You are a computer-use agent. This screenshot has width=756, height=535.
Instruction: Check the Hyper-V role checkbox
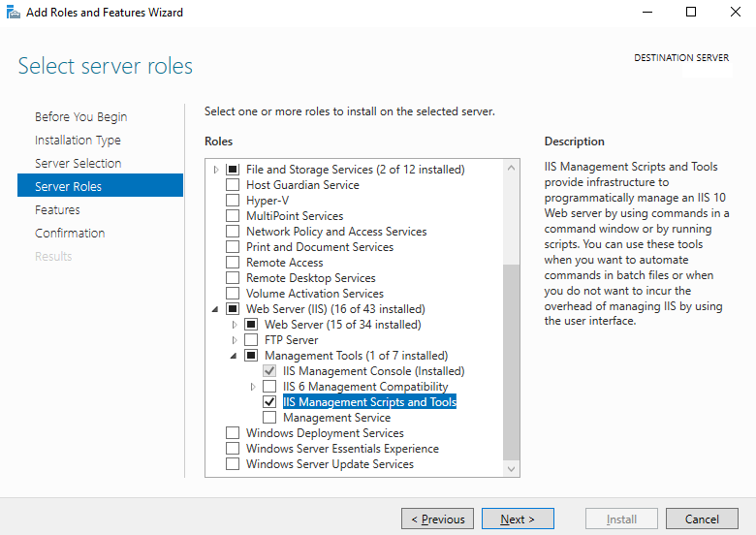[x=233, y=200]
